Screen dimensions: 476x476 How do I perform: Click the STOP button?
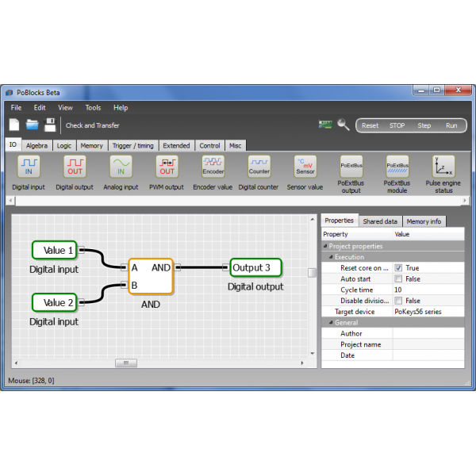pos(397,125)
